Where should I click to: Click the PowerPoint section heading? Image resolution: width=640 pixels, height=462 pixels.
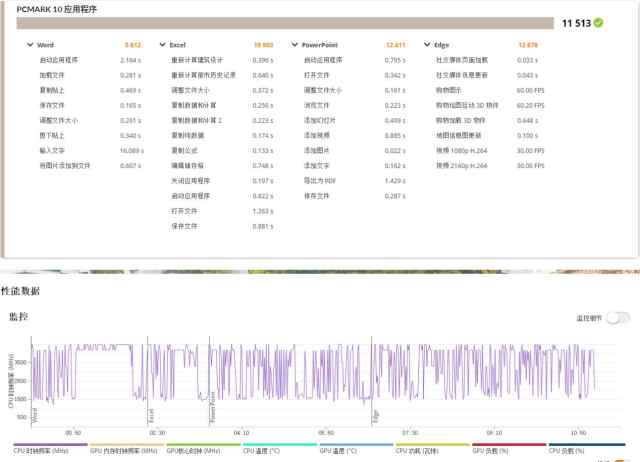pos(320,45)
